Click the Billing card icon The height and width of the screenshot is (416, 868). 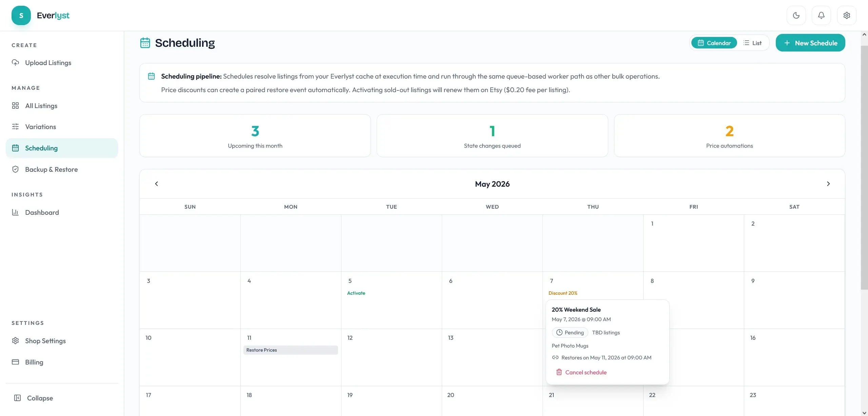15,362
